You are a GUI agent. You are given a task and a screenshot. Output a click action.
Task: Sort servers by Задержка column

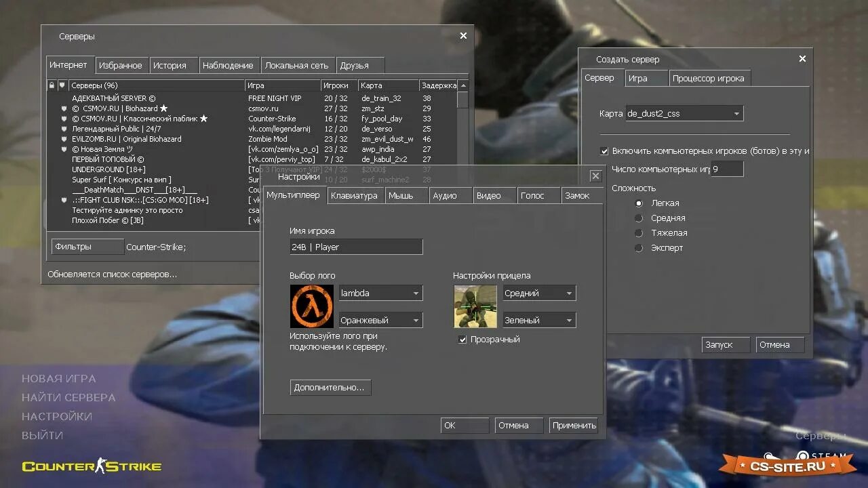[439, 85]
